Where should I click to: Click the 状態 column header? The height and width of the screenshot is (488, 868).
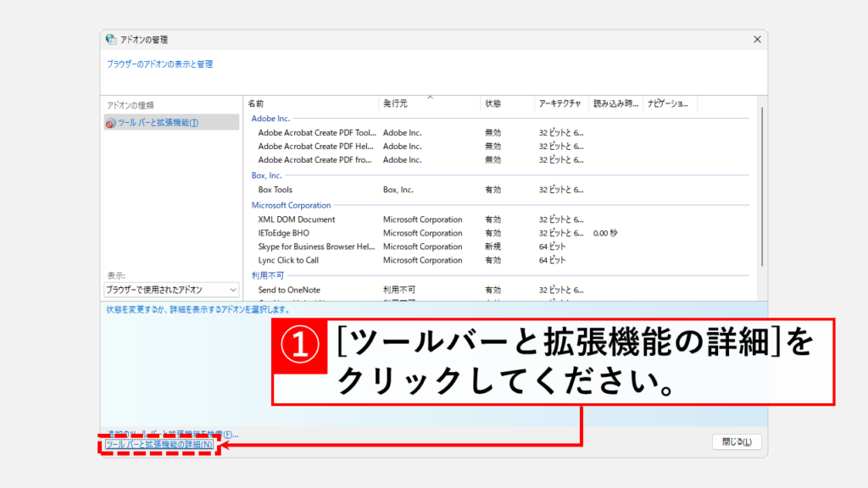coord(506,103)
